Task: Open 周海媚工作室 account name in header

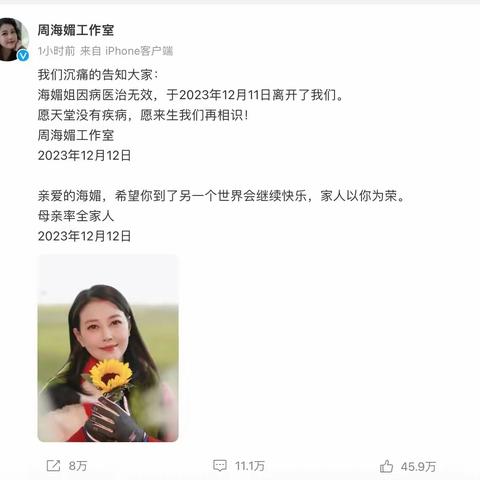Action: point(76,30)
